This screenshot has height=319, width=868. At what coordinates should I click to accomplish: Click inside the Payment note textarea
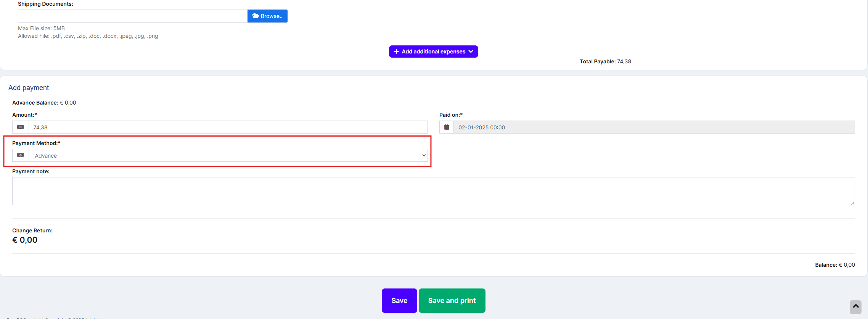(x=433, y=191)
